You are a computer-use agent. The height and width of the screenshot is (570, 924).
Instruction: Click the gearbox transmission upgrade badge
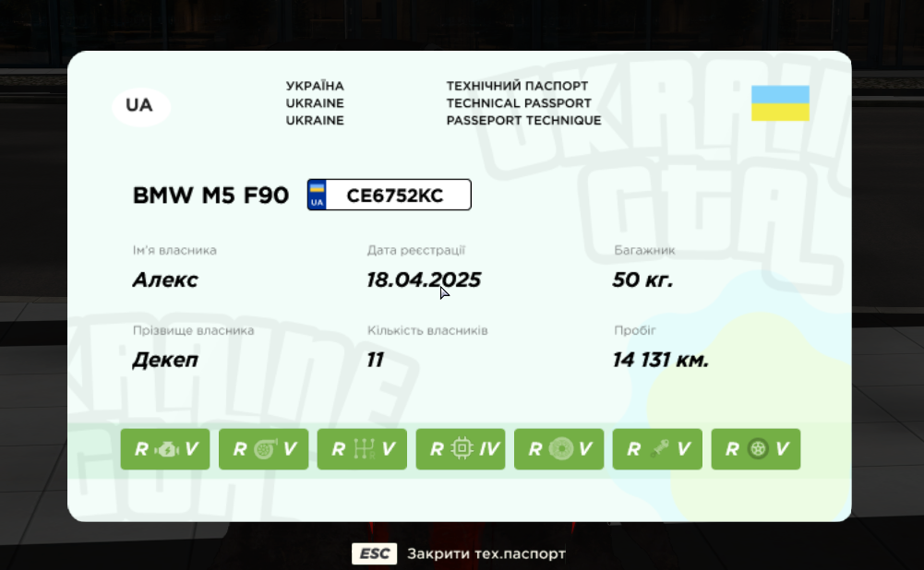click(x=362, y=449)
